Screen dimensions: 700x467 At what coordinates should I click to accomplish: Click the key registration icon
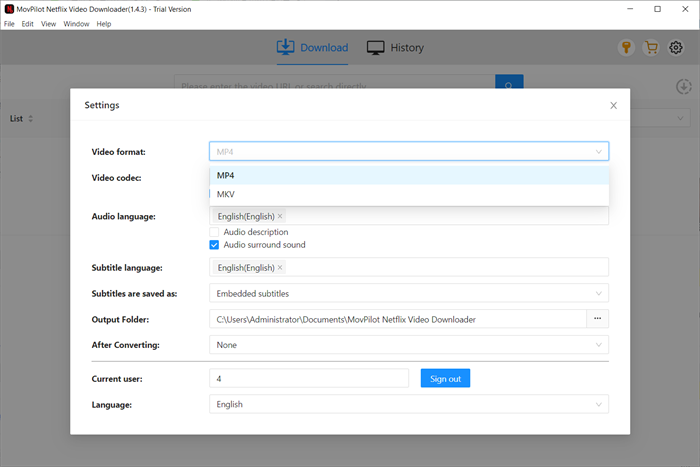tap(626, 47)
